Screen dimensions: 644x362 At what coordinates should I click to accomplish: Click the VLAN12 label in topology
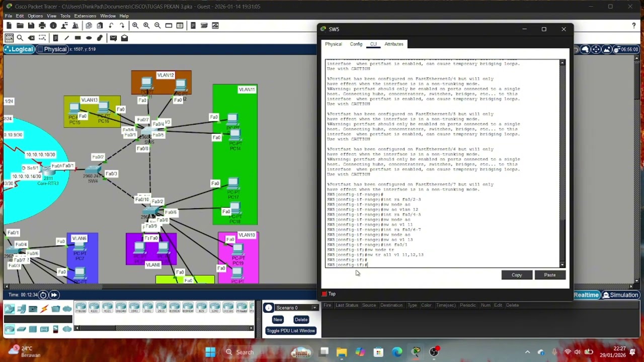tap(166, 75)
